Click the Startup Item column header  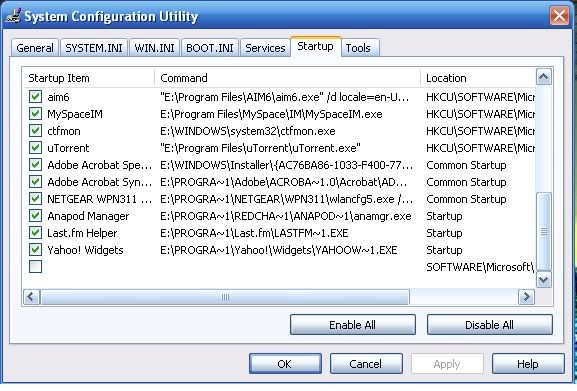(88, 78)
